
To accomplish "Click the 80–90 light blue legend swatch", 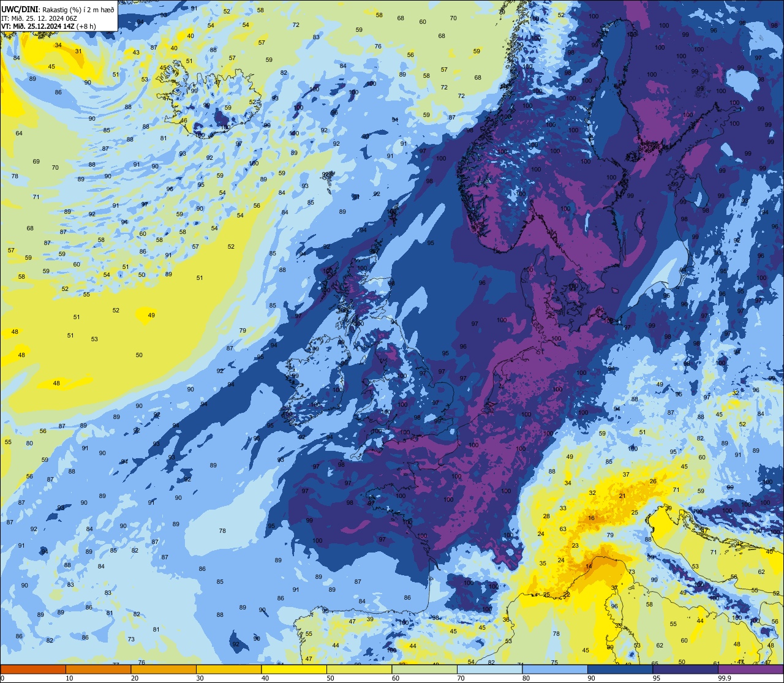I will (555, 669).
